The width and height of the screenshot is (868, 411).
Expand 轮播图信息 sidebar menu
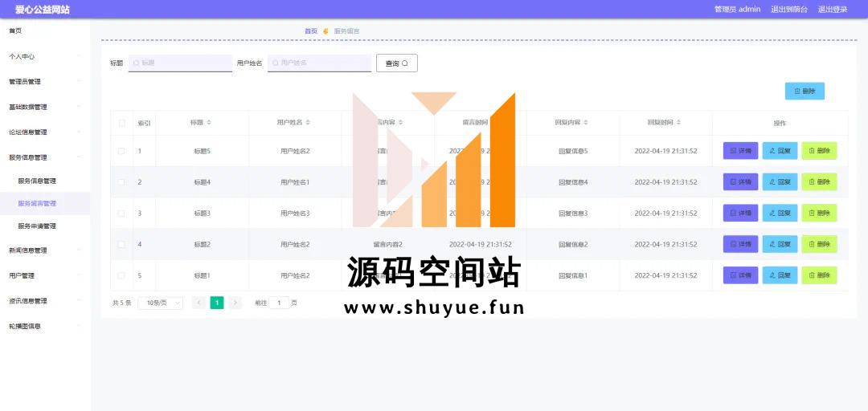point(45,326)
